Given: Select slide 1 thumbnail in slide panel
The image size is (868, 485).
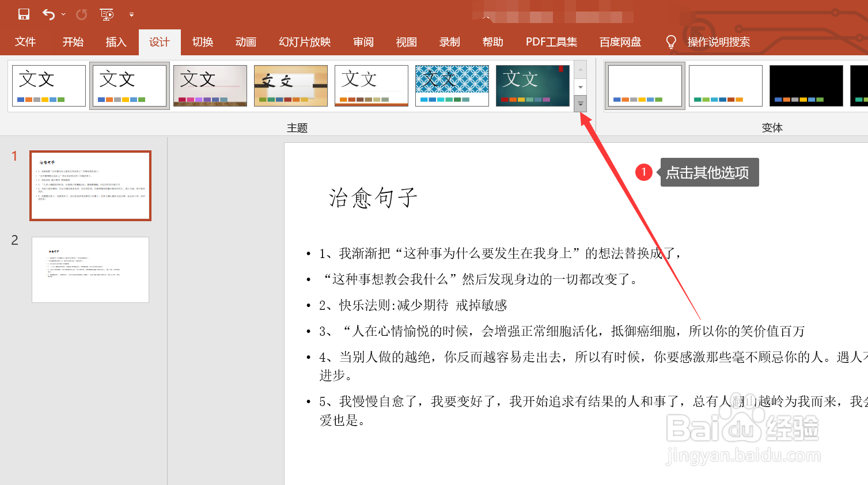Looking at the screenshot, I should (x=90, y=186).
